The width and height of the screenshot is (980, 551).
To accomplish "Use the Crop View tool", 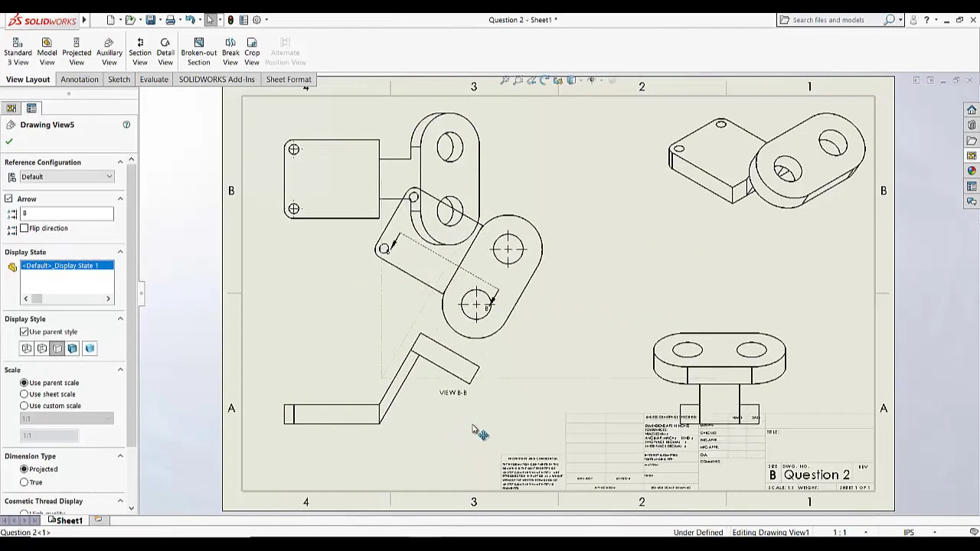I will (x=252, y=51).
